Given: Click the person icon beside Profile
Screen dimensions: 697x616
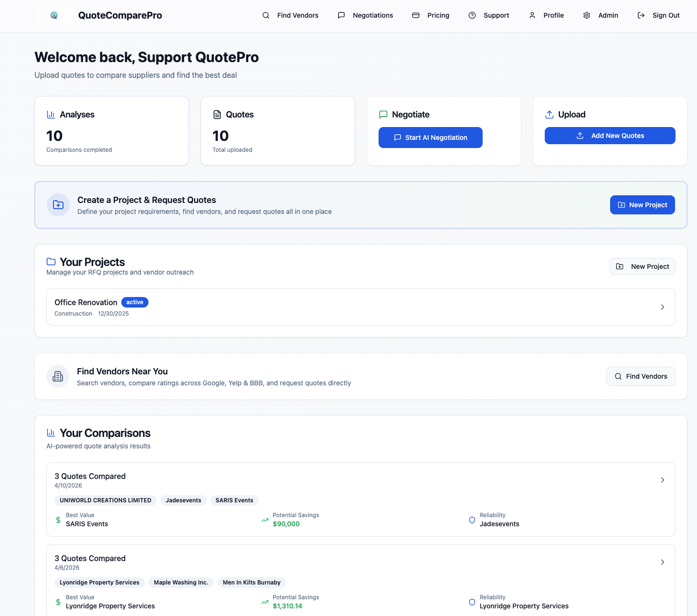Looking at the screenshot, I should pos(532,15).
